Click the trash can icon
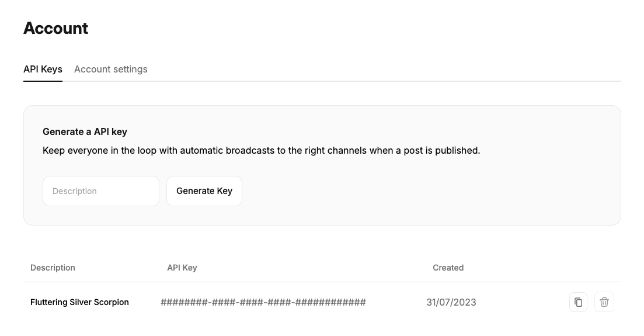This screenshot has width=644, height=336. point(604,302)
